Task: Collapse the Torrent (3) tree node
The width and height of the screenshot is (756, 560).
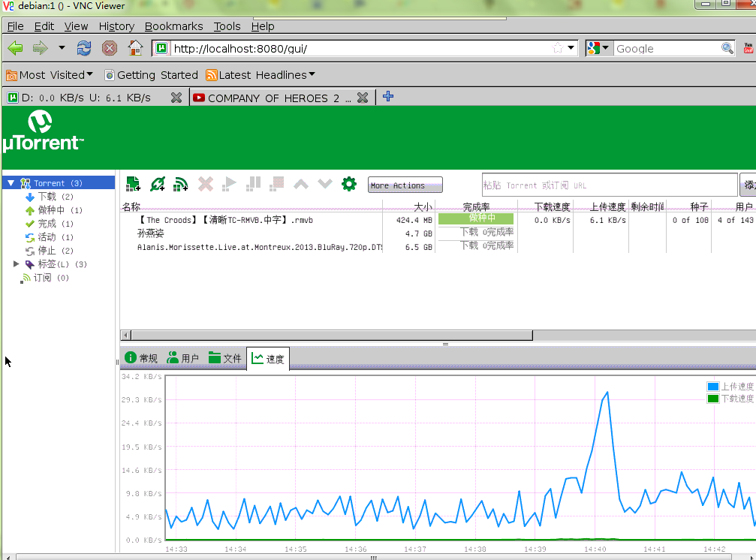Action: tap(11, 183)
